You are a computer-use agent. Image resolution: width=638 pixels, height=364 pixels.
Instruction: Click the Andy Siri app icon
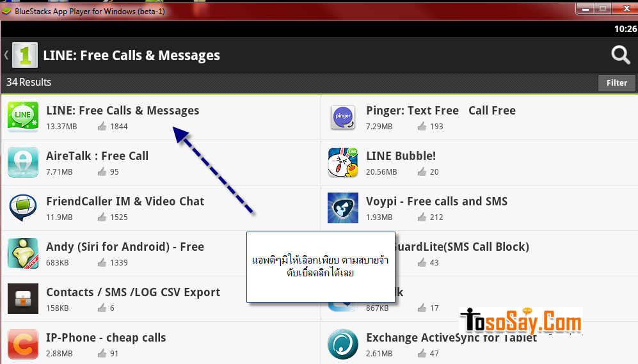23,253
